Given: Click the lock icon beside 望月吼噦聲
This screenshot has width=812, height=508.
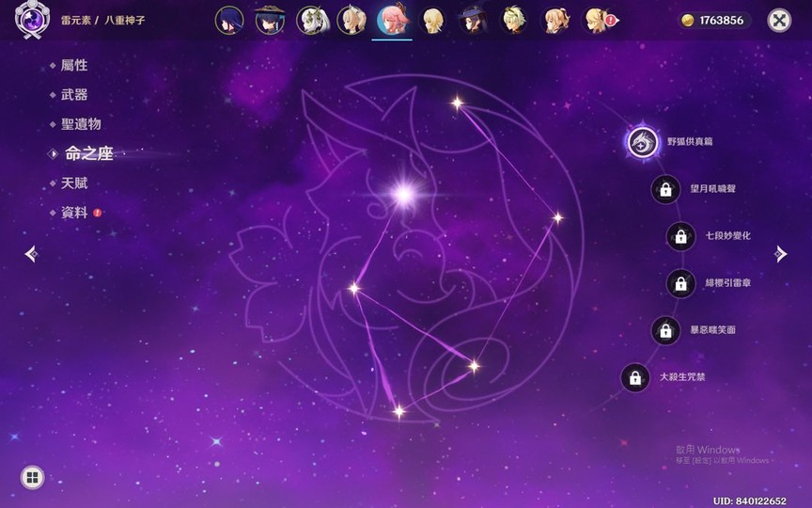Looking at the screenshot, I should (x=665, y=189).
